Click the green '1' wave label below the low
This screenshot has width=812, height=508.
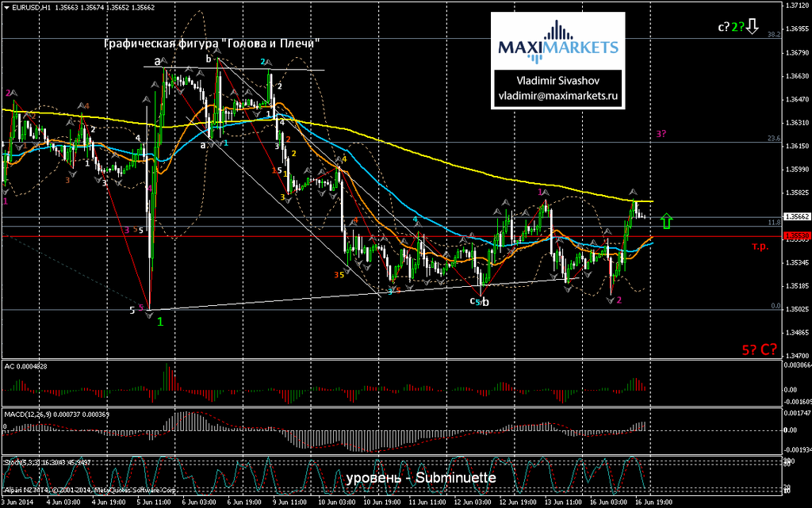[160, 322]
